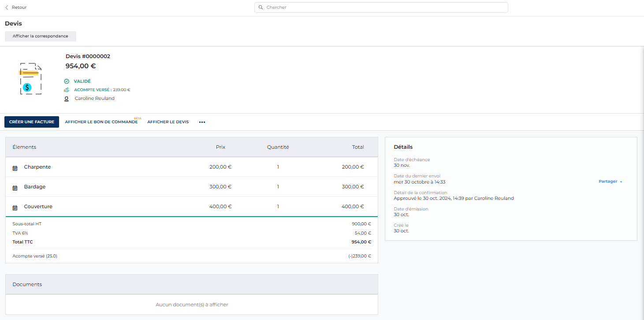Go back using the Retour link
This screenshot has height=320, width=644.
click(19, 7)
